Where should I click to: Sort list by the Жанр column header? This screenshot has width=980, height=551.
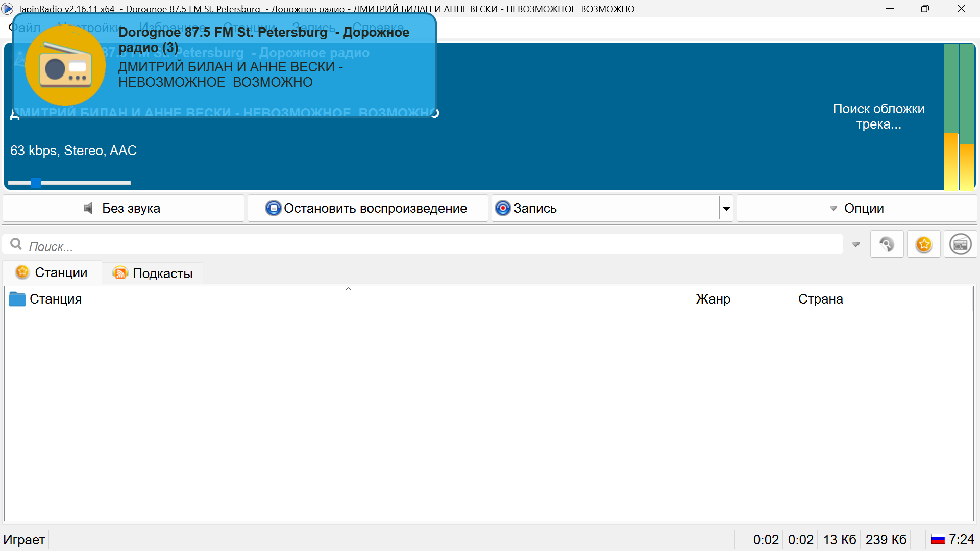[x=713, y=299]
